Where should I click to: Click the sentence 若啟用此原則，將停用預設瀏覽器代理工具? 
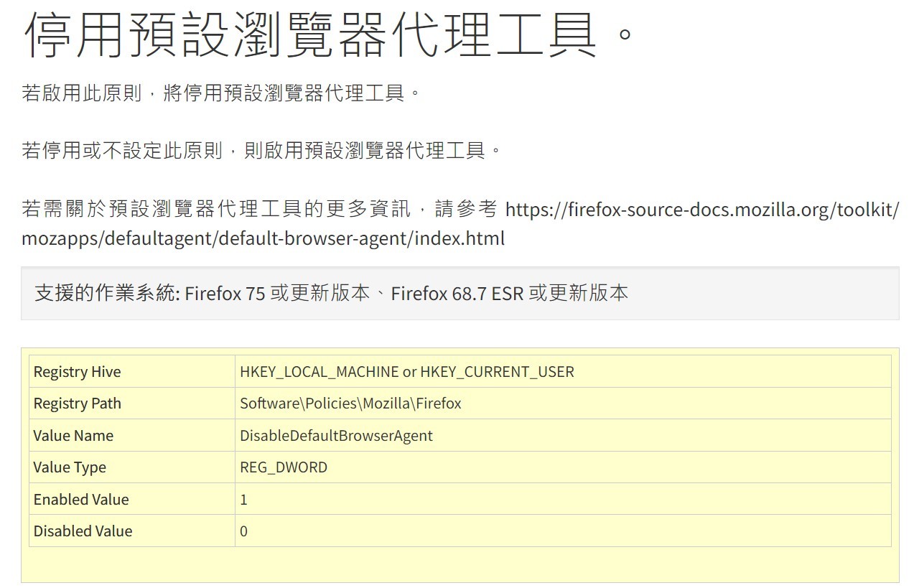coord(222,93)
